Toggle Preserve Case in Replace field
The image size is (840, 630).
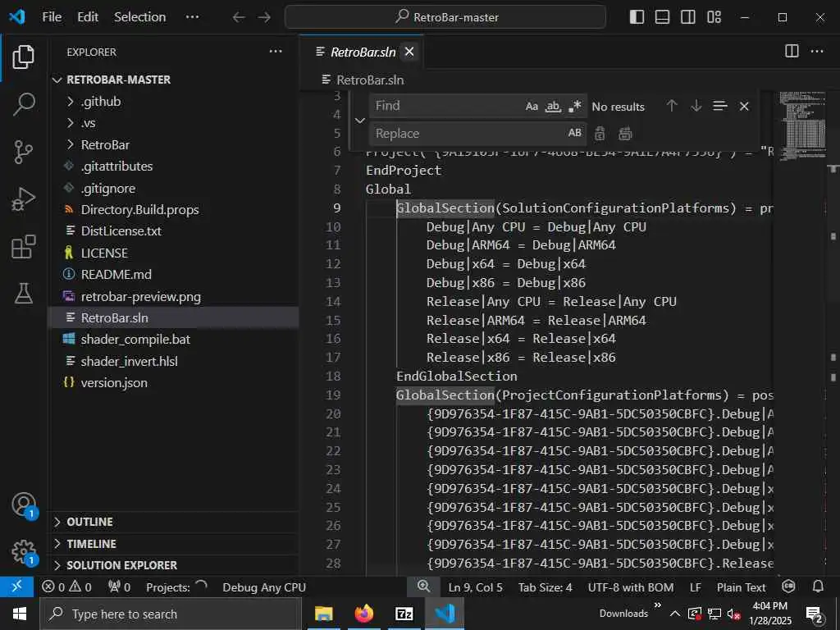click(574, 133)
